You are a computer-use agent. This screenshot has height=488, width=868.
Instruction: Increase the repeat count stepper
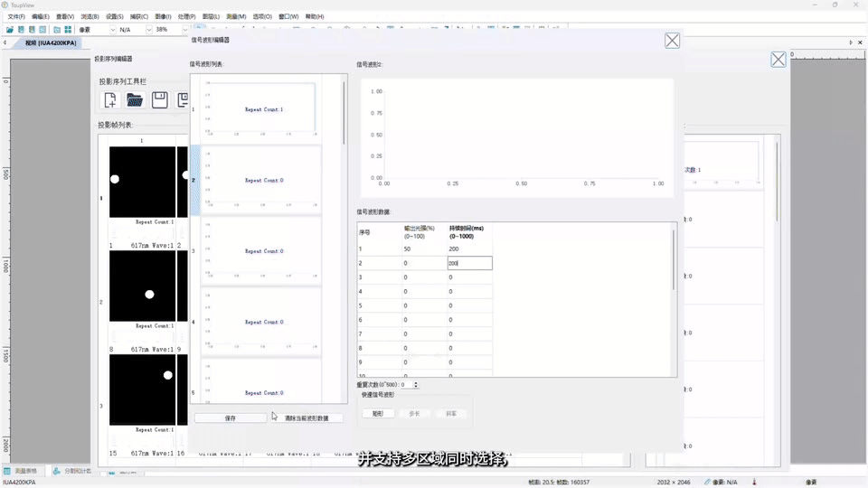tap(416, 383)
